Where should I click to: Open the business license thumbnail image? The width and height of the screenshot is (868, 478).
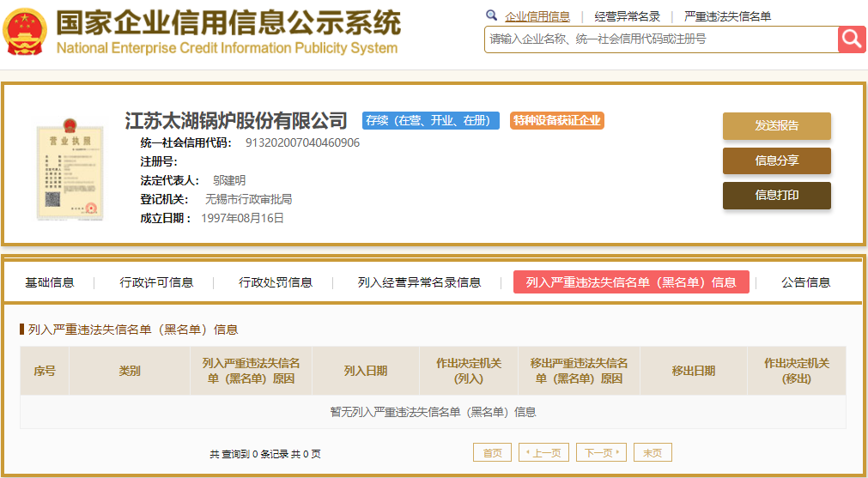pyautogui.click(x=70, y=170)
